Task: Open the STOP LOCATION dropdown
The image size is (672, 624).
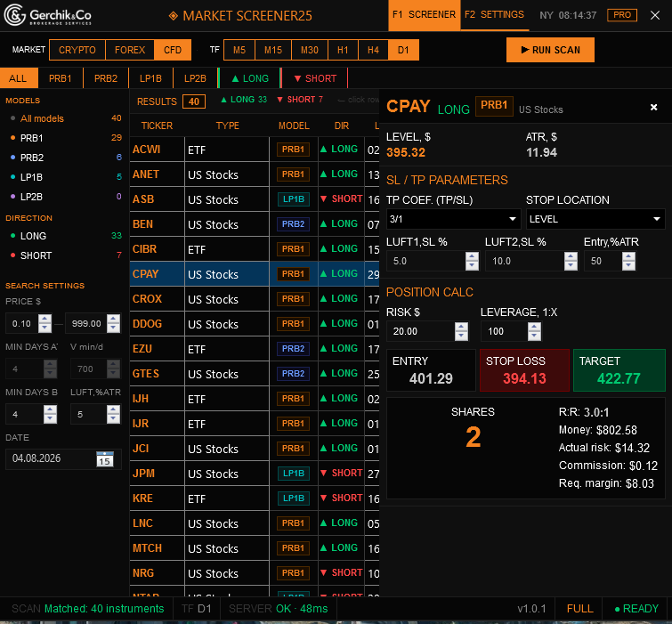Action: click(x=595, y=219)
